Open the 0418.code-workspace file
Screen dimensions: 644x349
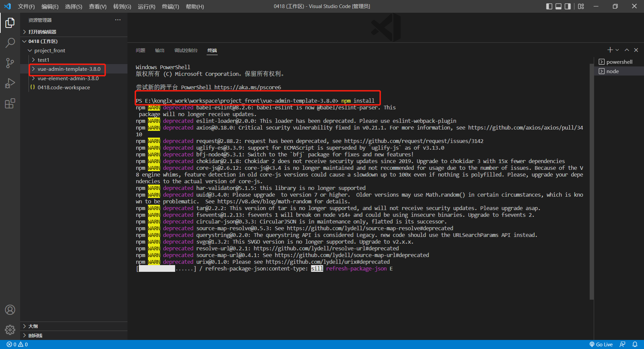[x=64, y=87]
